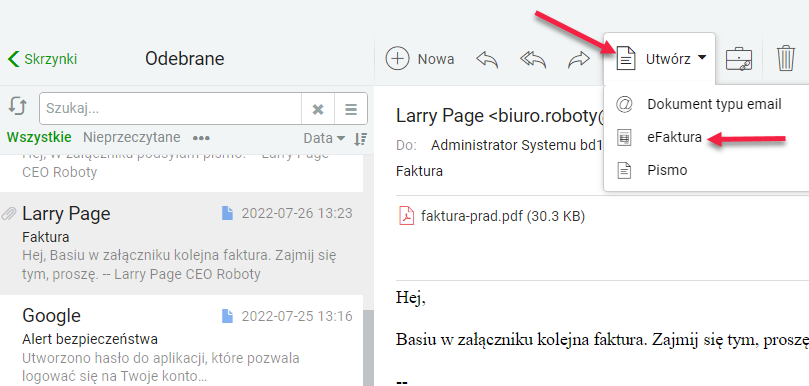Open Larry Page Faktura message
The width and height of the screenshot is (809, 386).
pyautogui.click(x=181, y=244)
